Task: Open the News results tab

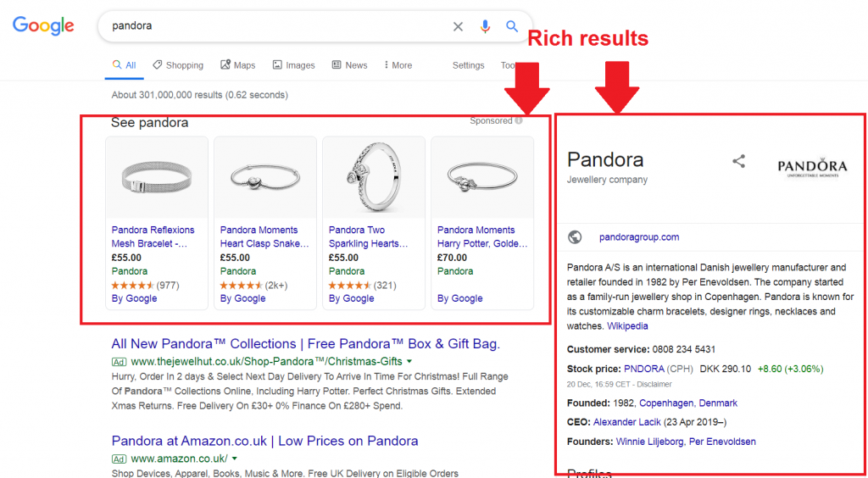Action: (x=349, y=65)
